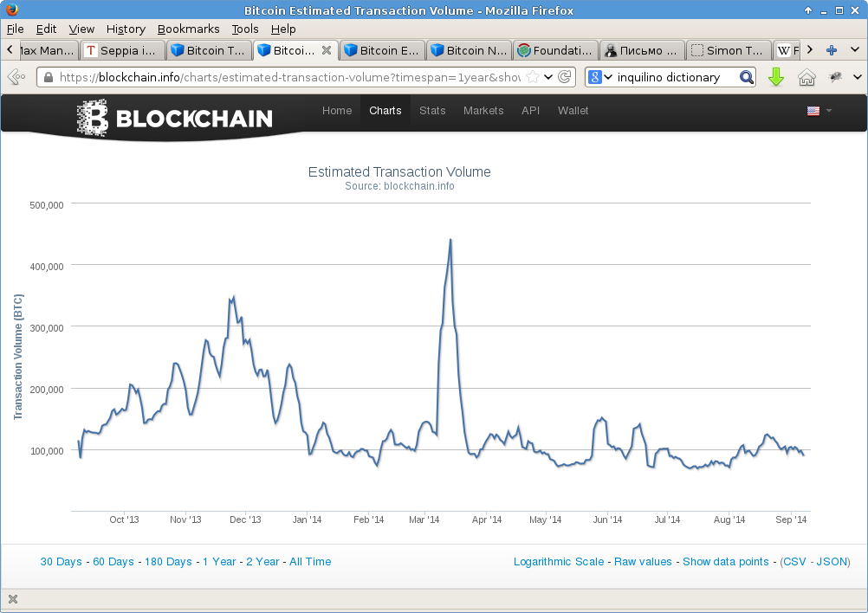Reload the page with the refresh icon
This screenshot has height=613, width=868.
click(565, 77)
